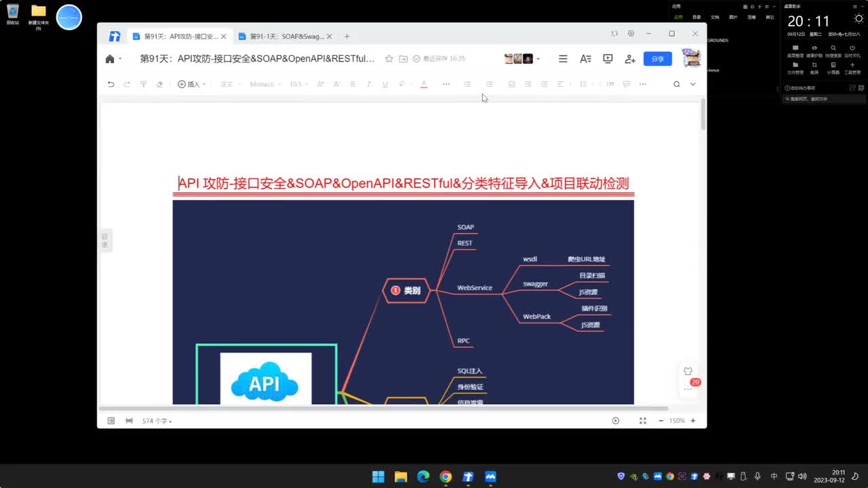The width and height of the screenshot is (868, 488).
Task: Zoom in with the plus button
Action: [x=692, y=421]
